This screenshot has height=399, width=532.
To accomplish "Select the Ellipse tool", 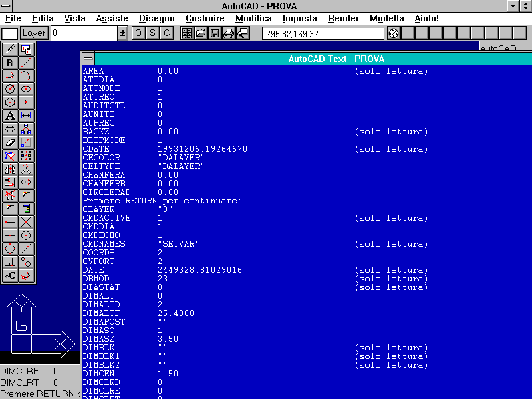I will 26,89.
